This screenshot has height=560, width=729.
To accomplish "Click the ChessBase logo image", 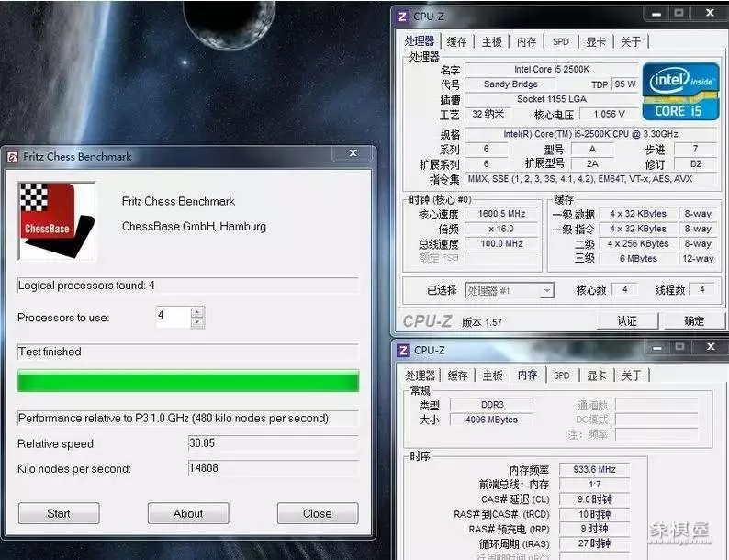I will [x=57, y=220].
